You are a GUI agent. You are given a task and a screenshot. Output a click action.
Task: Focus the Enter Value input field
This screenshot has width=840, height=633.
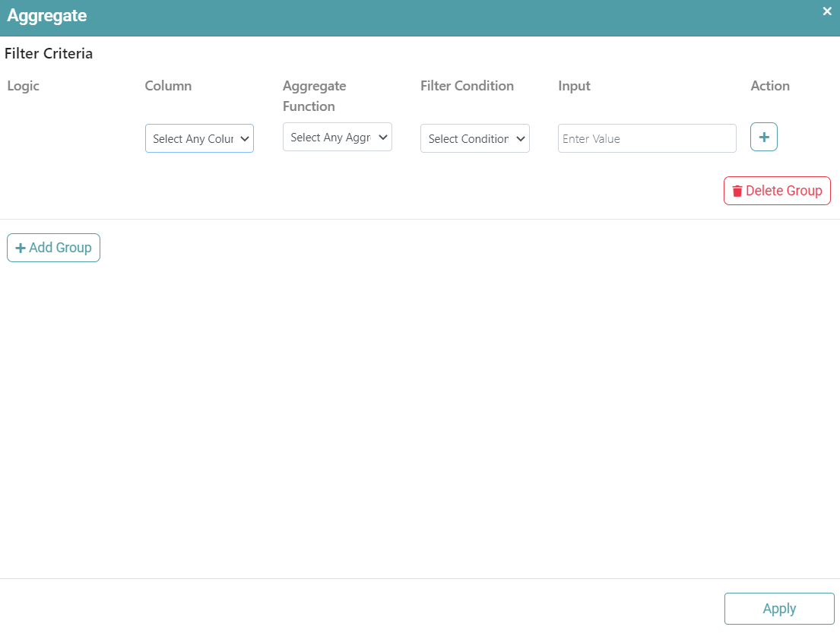[x=646, y=139]
